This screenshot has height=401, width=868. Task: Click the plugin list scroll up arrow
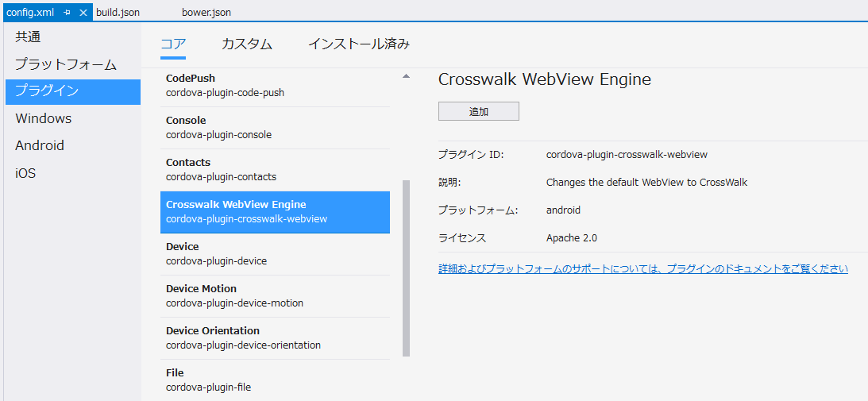tap(407, 77)
